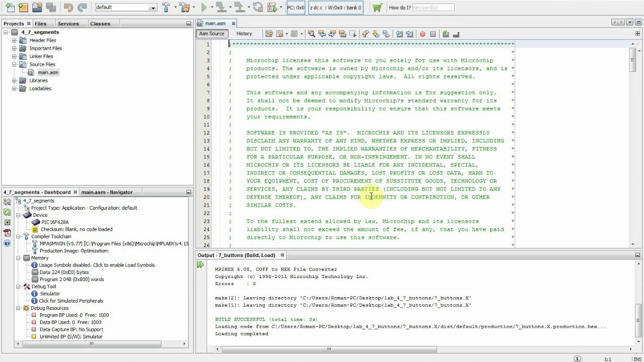
Task: Click the notifications icon in status bar
Action: (577, 358)
